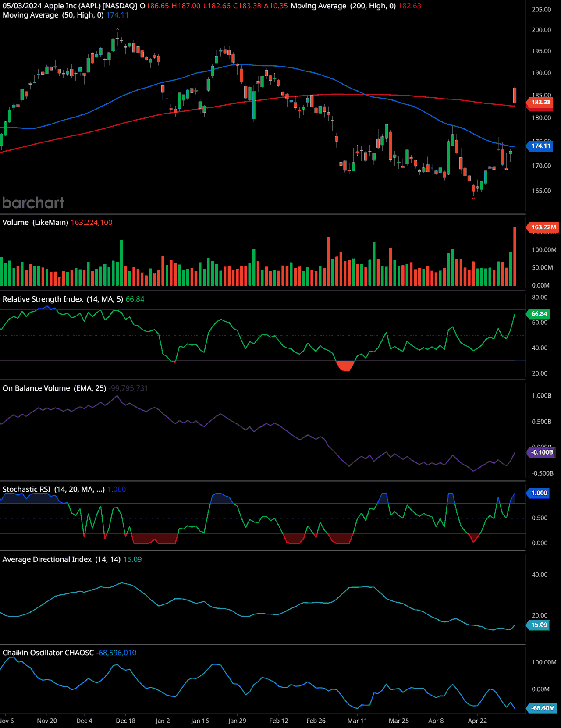The image size is (561, 728).
Task: Click the teal 15.09 ADX axis badge
Action: coord(539,625)
